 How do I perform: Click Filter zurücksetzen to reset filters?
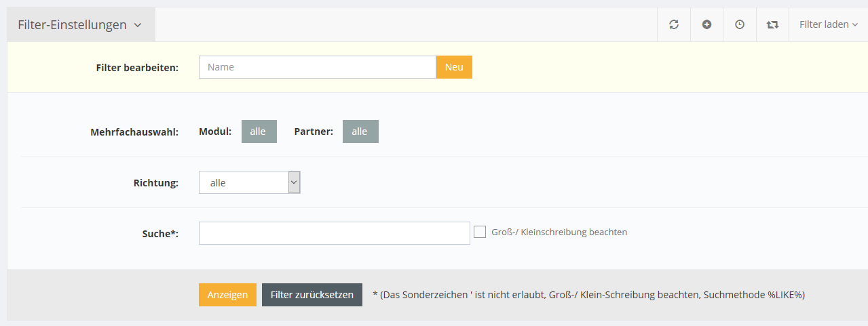[x=312, y=295]
